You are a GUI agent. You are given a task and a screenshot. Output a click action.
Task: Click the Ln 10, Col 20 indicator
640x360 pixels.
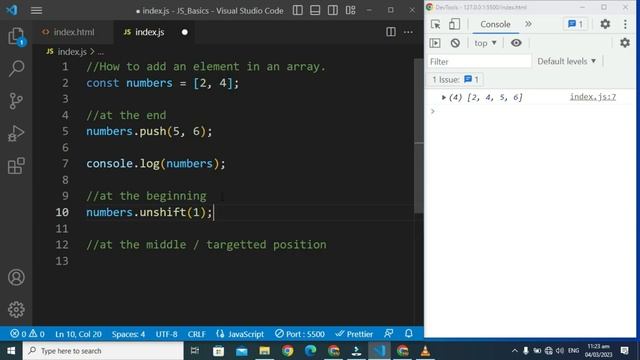pos(78,334)
